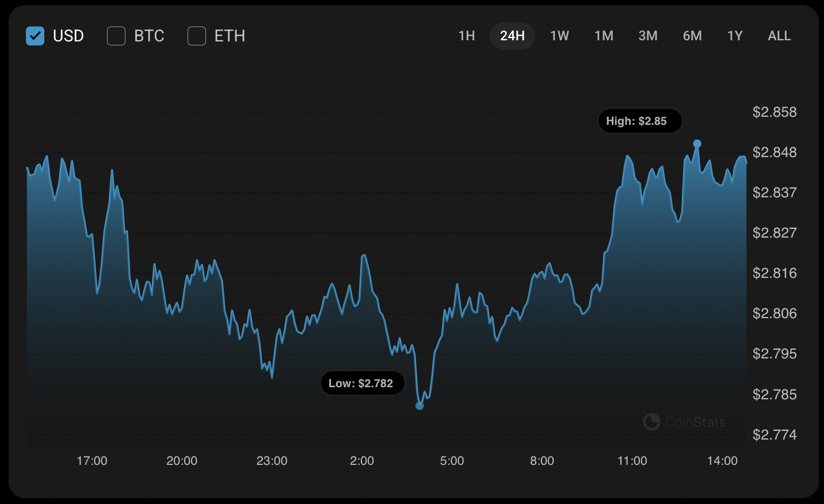Click the USD label text
This screenshot has height=504, width=824.
pyautogui.click(x=68, y=36)
